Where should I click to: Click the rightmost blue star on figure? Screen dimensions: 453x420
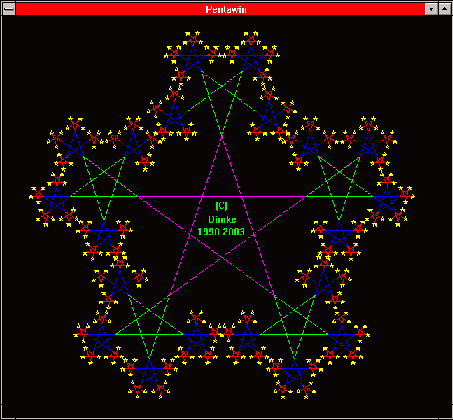click(387, 200)
